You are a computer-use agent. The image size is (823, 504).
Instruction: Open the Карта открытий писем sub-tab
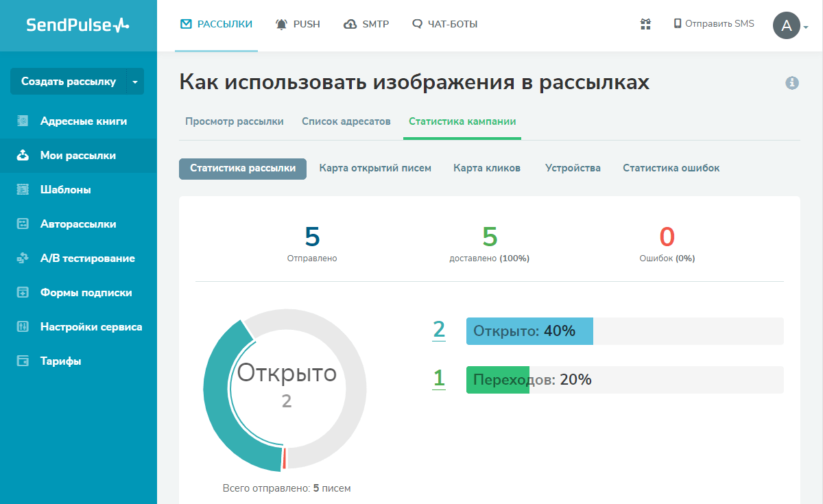tap(375, 168)
